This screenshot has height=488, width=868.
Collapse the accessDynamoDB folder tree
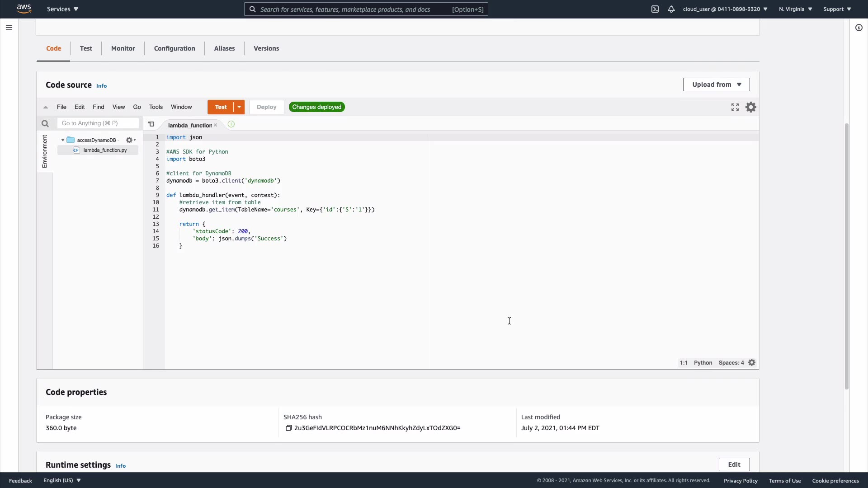click(x=63, y=140)
